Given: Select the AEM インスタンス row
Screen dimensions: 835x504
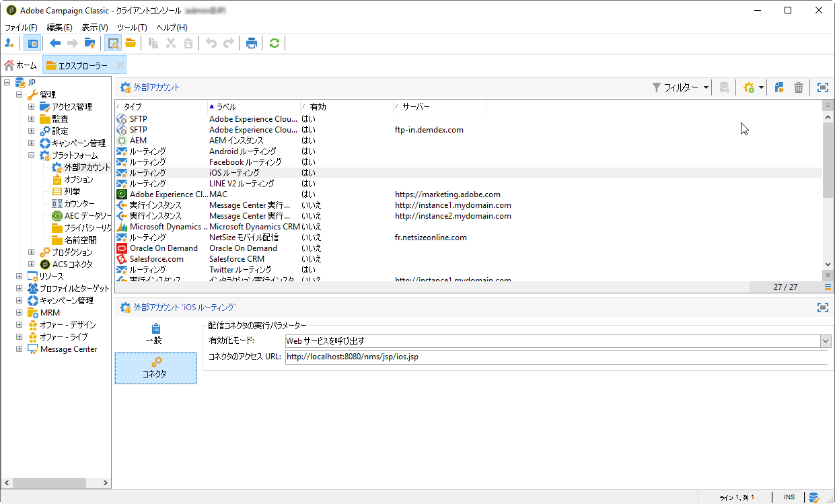Looking at the screenshot, I should point(468,141).
